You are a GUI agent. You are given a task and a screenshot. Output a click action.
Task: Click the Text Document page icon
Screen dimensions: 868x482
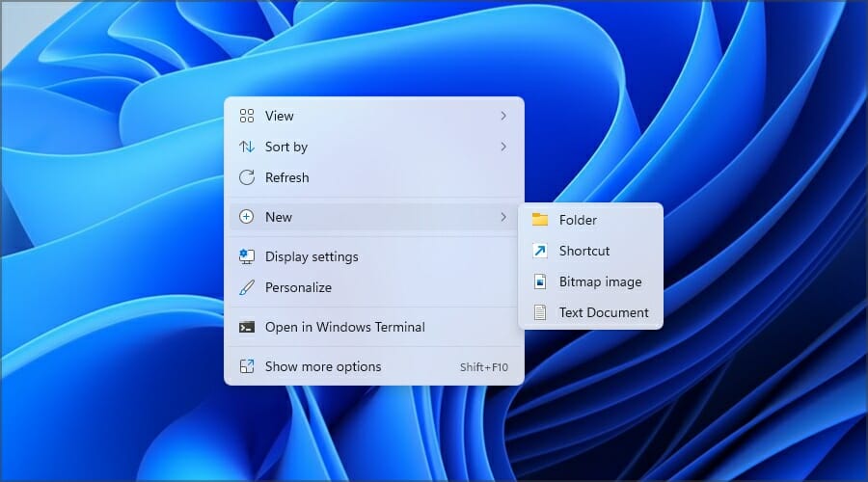point(540,312)
